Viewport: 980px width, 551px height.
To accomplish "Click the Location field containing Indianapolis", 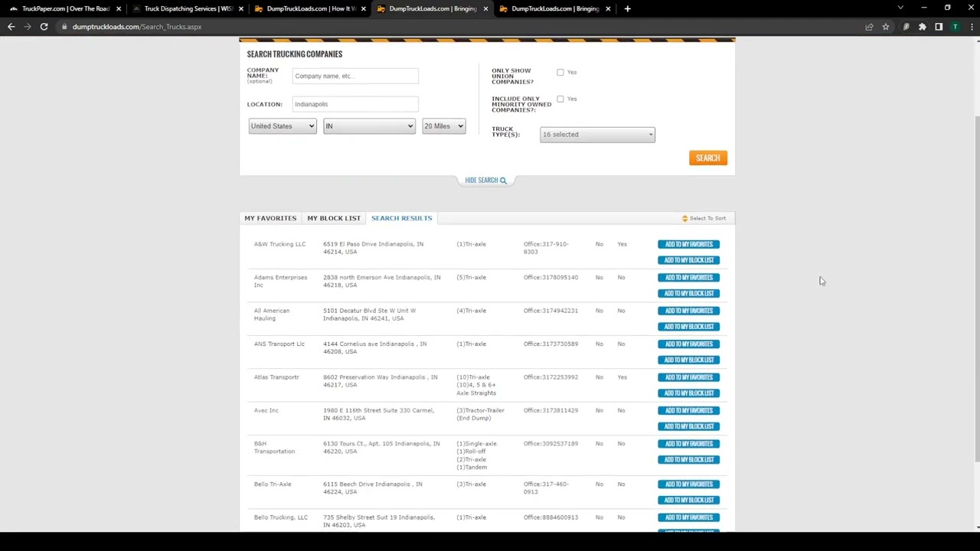I will coord(355,104).
